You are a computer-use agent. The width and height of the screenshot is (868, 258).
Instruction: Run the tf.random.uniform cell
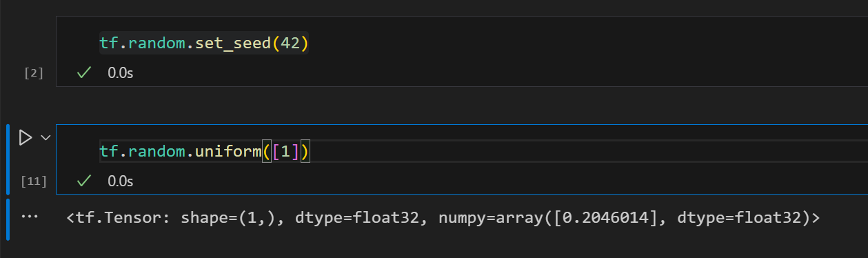(26, 138)
